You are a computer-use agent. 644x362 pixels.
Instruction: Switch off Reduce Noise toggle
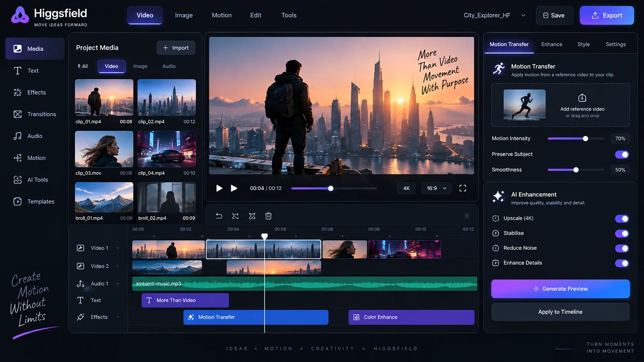tap(622, 249)
